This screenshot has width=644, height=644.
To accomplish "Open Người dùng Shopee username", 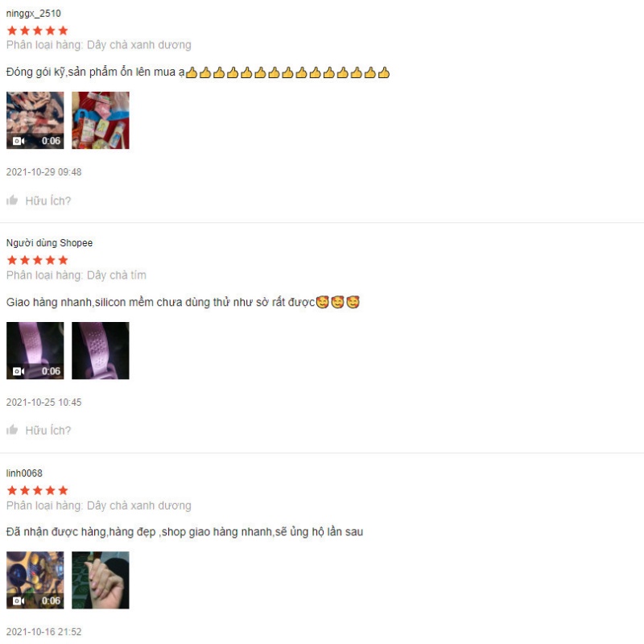I will [x=49, y=243].
